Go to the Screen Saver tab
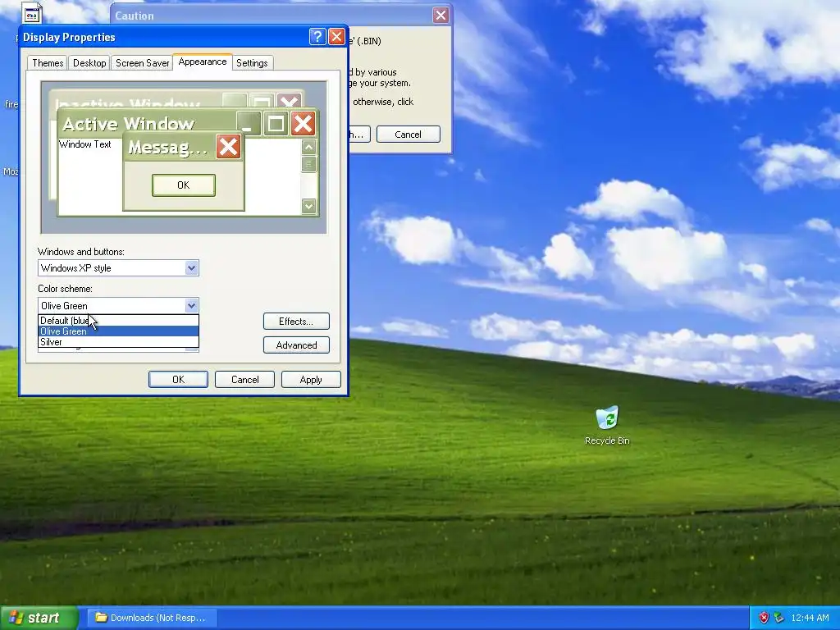This screenshot has height=630, width=840. (143, 62)
